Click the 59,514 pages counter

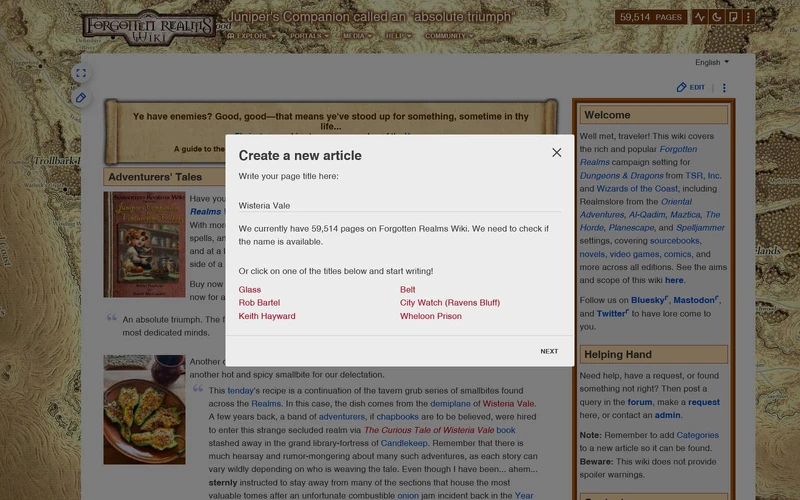[x=651, y=17]
